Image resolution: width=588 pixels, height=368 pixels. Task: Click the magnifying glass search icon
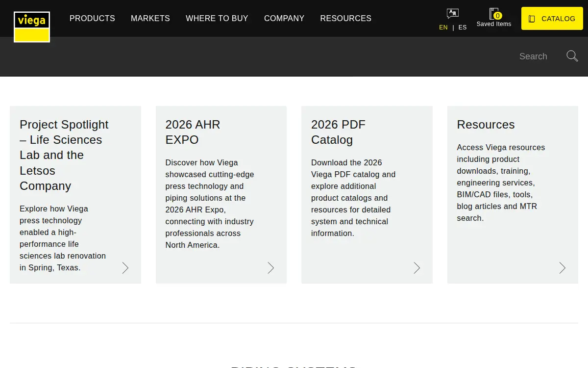572,56
